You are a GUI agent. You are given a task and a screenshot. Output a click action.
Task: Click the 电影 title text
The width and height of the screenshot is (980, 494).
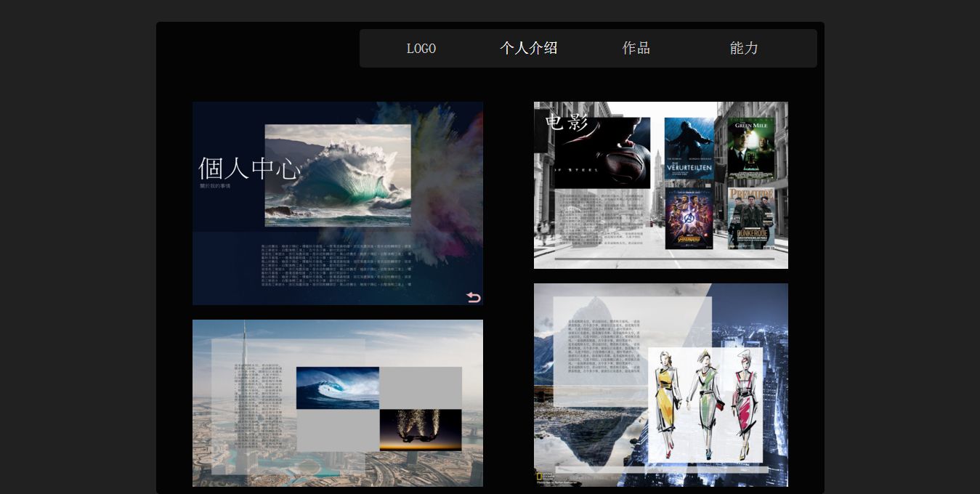point(567,123)
